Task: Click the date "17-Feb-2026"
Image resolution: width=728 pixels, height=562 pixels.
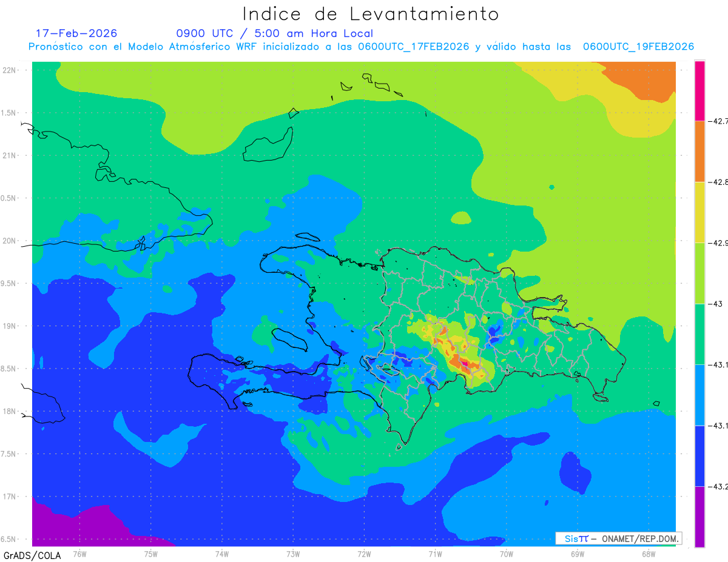Action: [76, 33]
